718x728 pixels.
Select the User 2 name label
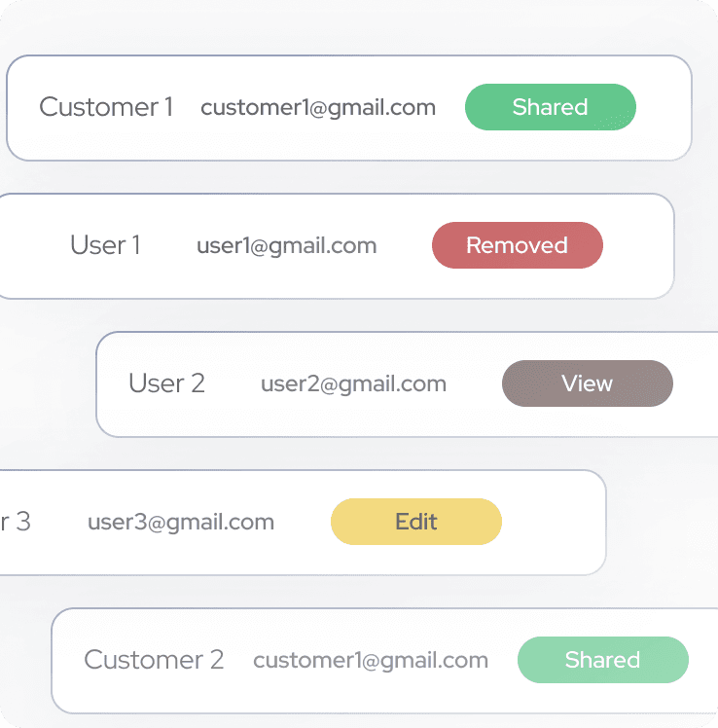[x=166, y=383]
